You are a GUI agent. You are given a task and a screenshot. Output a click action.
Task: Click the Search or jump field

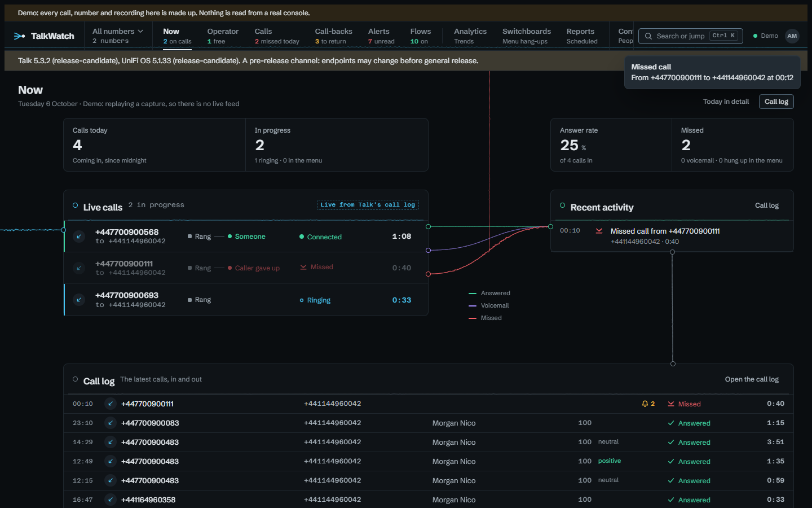690,36
